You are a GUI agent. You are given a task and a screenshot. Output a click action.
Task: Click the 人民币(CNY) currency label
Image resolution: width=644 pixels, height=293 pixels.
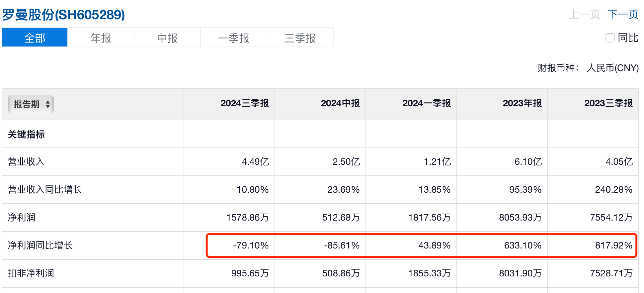612,68
